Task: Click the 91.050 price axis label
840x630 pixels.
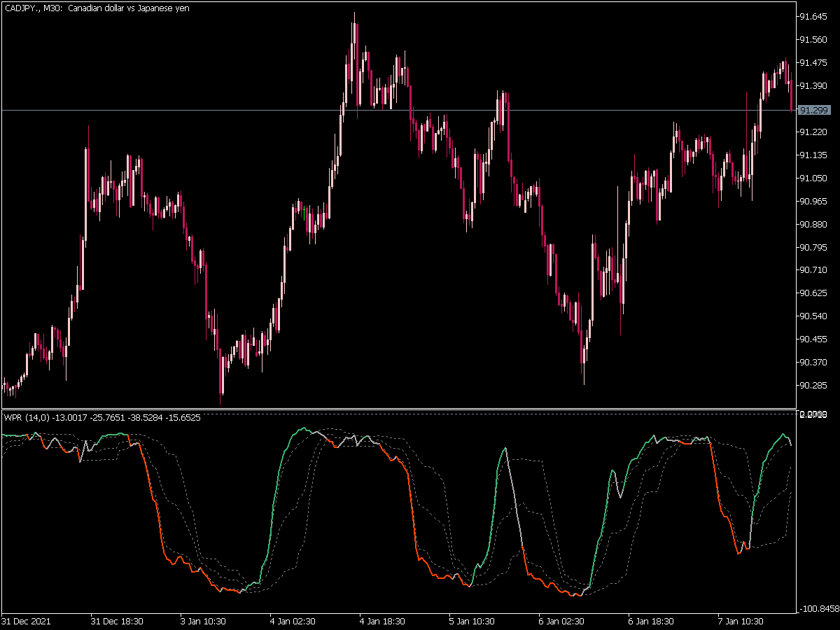Action: point(813,178)
